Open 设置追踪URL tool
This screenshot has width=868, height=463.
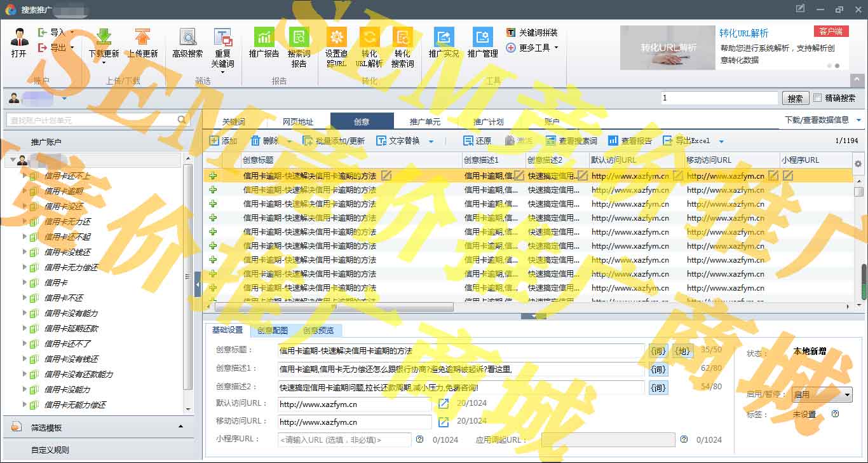(336, 38)
